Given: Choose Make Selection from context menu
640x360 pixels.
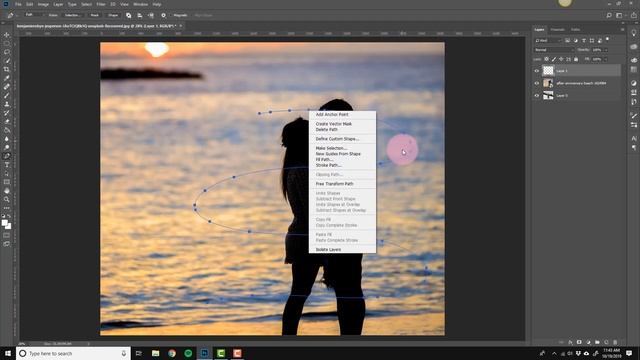Looking at the screenshot, I should pyautogui.click(x=331, y=148).
